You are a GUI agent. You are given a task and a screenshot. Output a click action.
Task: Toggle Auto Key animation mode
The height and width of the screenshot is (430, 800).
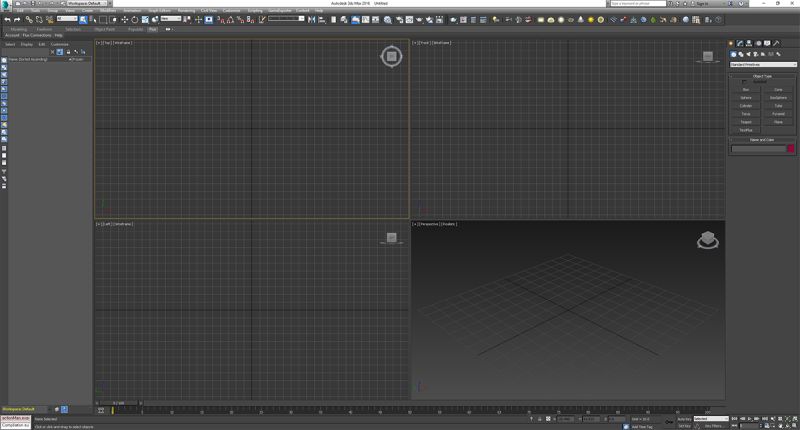684,419
